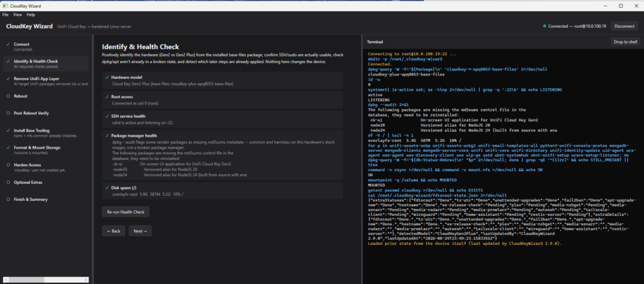Click pending circle icon beside Harden Access
This screenshot has height=284, width=644.
click(8, 165)
